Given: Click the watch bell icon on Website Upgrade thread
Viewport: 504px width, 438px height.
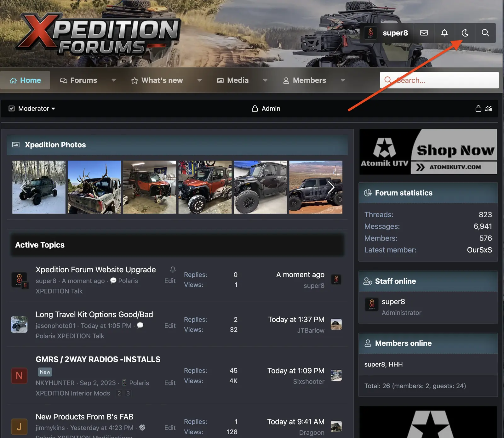Looking at the screenshot, I should tap(173, 269).
